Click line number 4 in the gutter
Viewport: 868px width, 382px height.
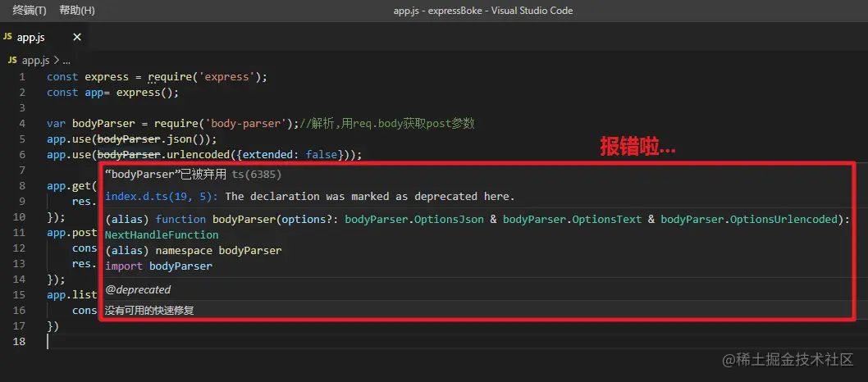(x=22, y=123)
